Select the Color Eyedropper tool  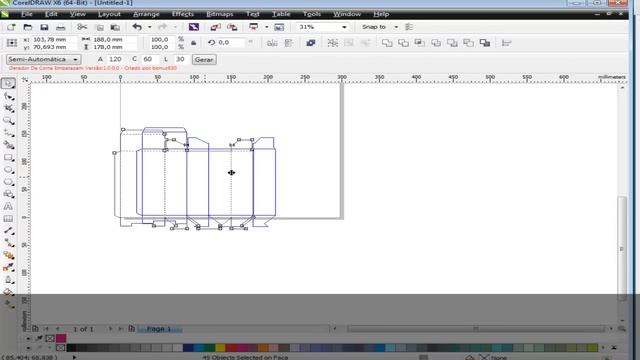coord(8,268)
